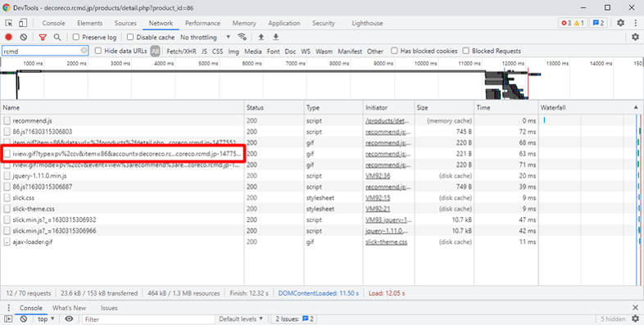Image resolution: width=644 pixels, height=325 pixels.
Task: Filter requests by JS type
Action: [x=204, y=52]
